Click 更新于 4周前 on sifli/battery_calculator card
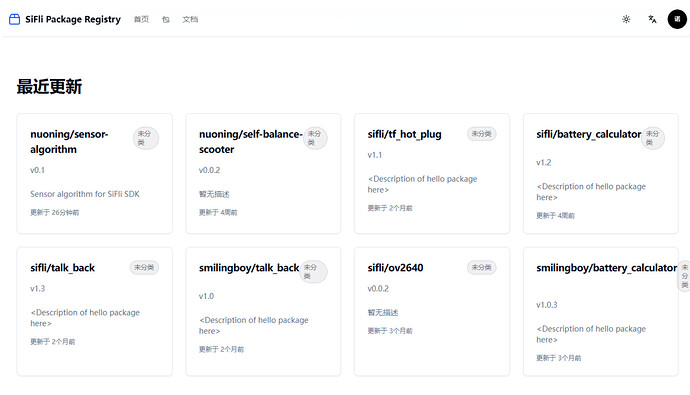Image resolution: width=690 pixels, height=395 pixels. click(x=555, y=216)
